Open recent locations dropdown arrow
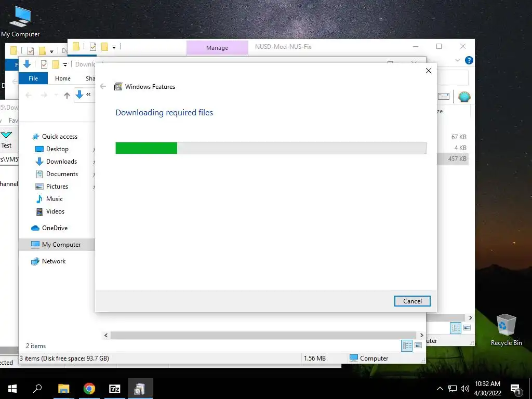Viewport: 532px width, 399px height. 56,96
